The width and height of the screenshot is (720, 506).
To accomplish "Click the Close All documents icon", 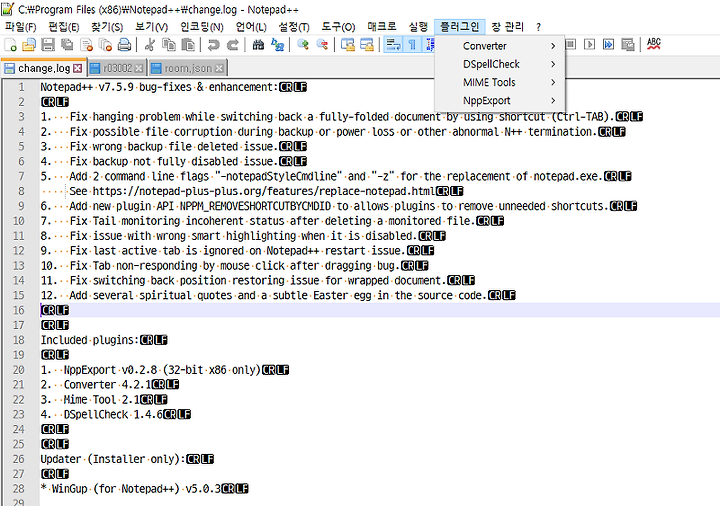I will pyautogui.click(x=105, y=45).
